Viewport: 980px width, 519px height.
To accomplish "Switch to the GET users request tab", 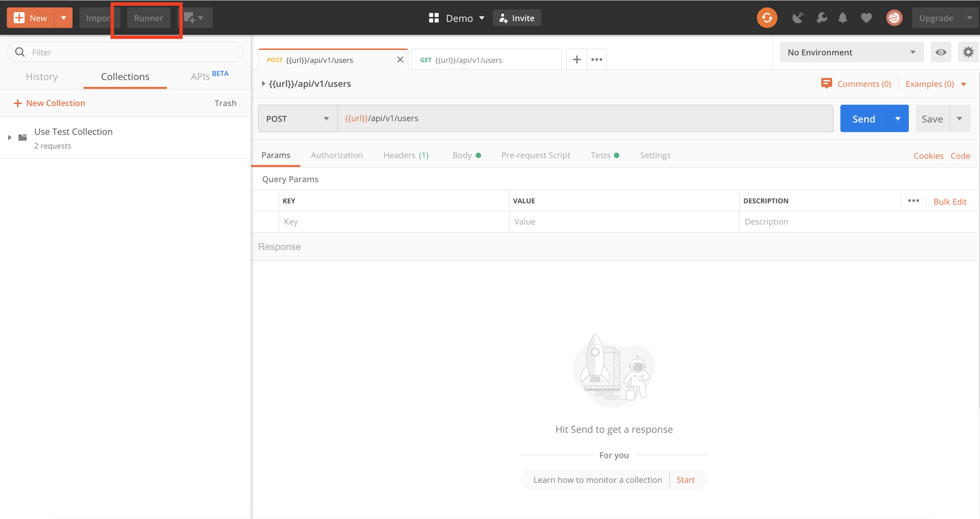I will pyautogui.click(x=486, y=59).
